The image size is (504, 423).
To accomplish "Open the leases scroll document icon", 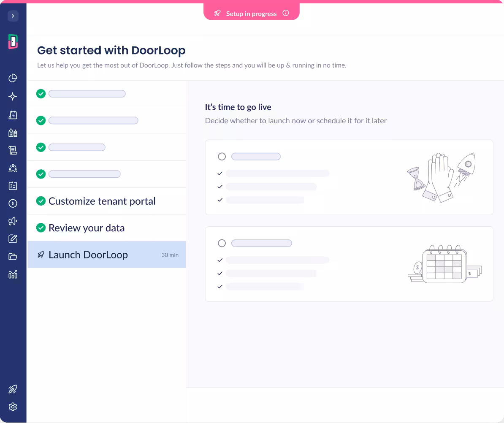I will click(13, 150).
